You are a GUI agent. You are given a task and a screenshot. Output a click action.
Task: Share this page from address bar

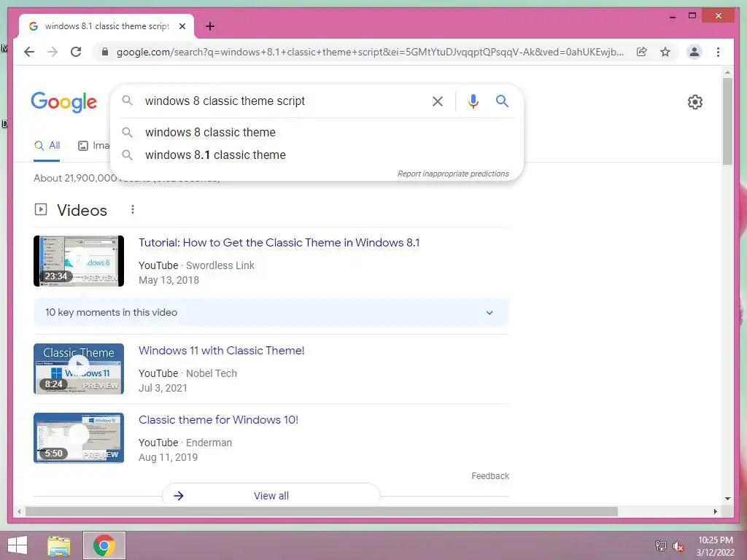click(642, 52)
